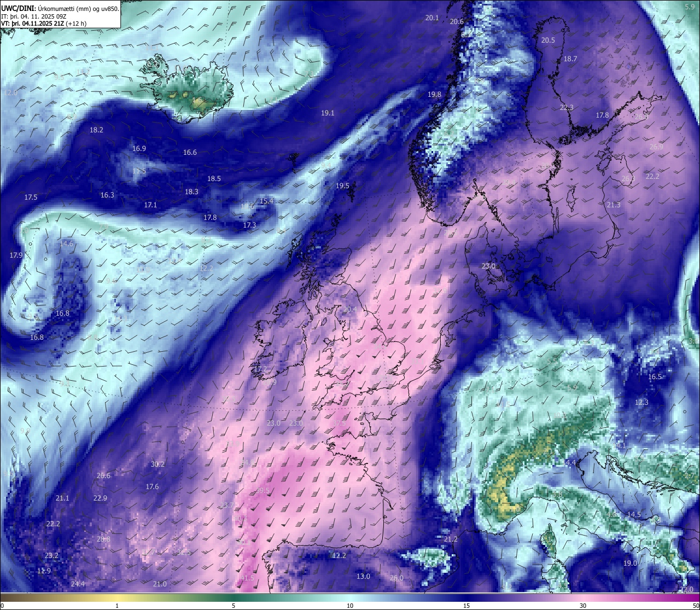Click the 16.3 value label
Screen dimensions: 700x610
[x=107, y=195]
